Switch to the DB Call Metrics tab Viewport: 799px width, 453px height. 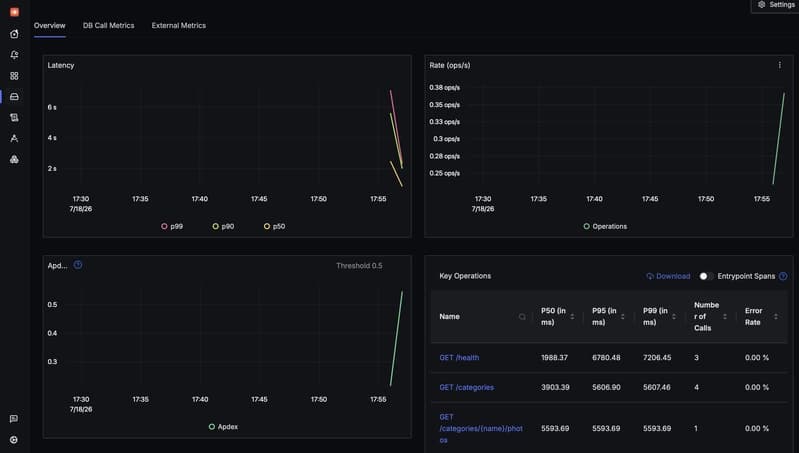tap(109, 25)
